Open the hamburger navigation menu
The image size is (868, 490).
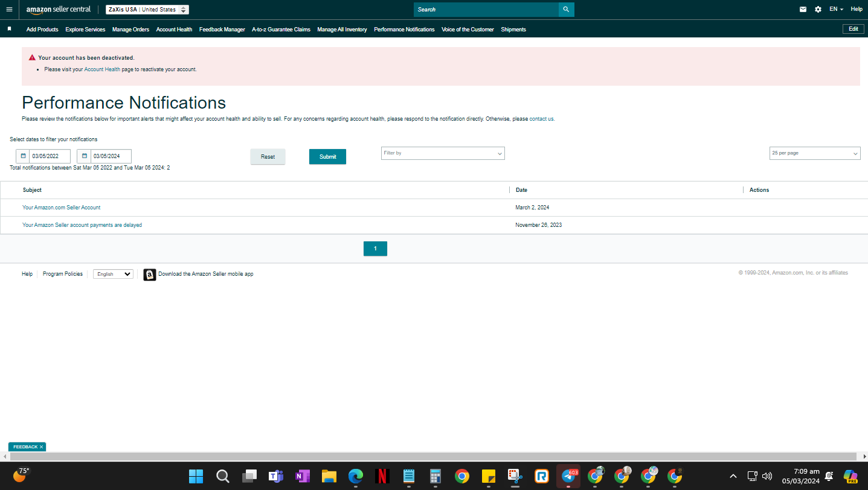[9, 9]
